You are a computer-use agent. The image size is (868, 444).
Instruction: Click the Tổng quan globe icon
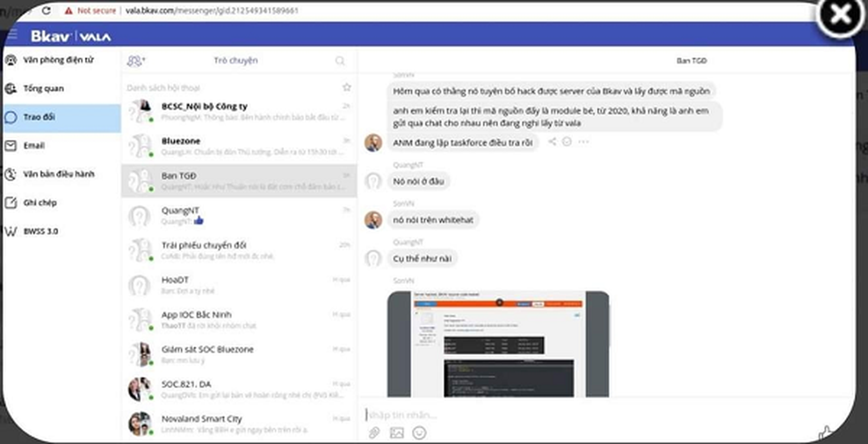tap(11, 88)
